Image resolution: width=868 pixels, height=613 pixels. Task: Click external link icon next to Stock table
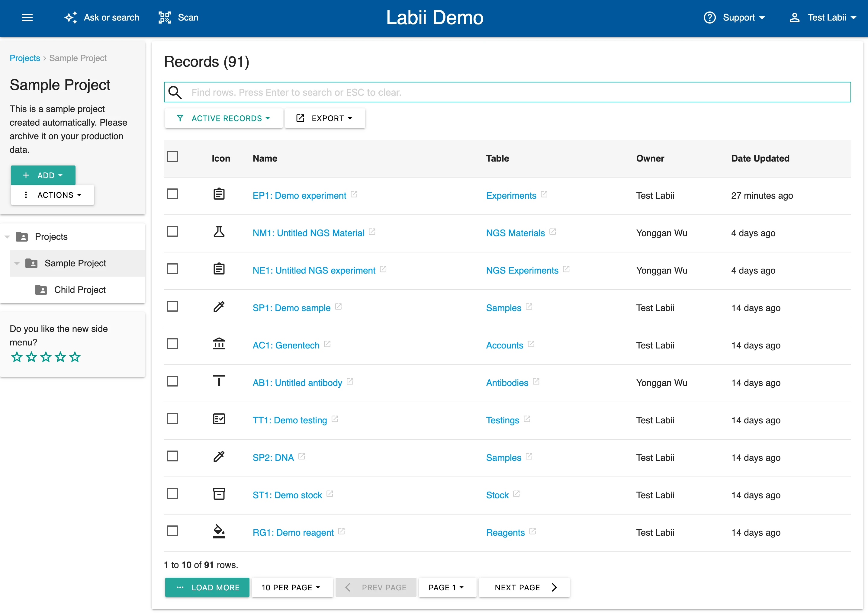click(516, 494)
